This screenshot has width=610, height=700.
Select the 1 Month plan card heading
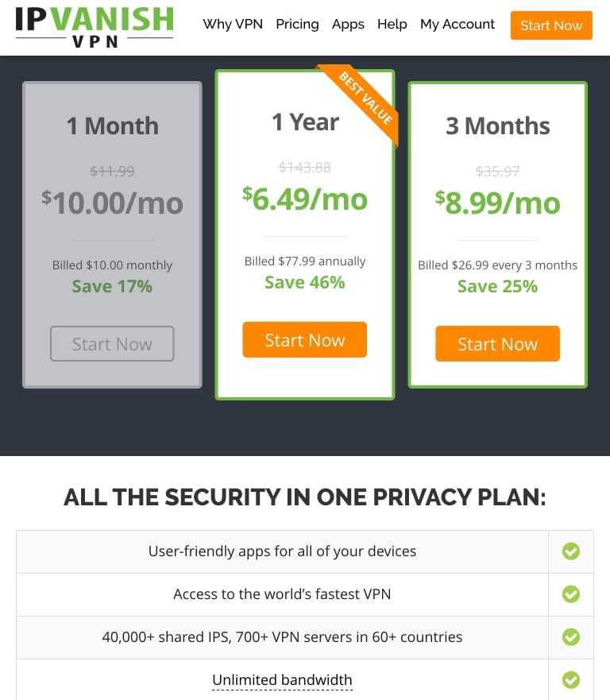pos(112,126)
